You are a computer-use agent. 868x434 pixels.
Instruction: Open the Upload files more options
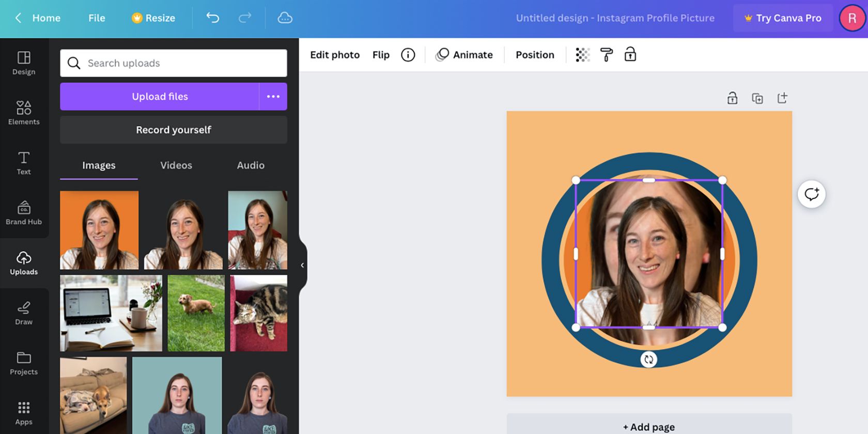273,97
